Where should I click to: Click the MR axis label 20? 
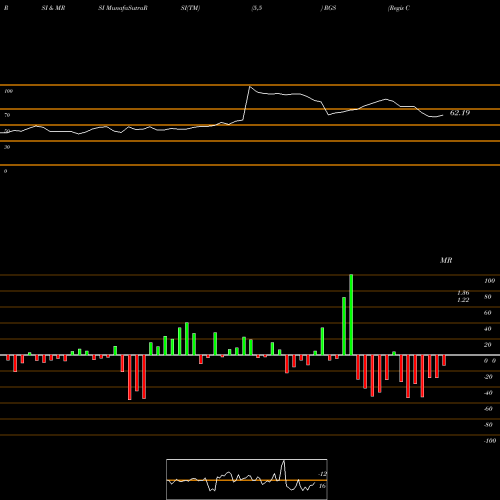[488, 345]
